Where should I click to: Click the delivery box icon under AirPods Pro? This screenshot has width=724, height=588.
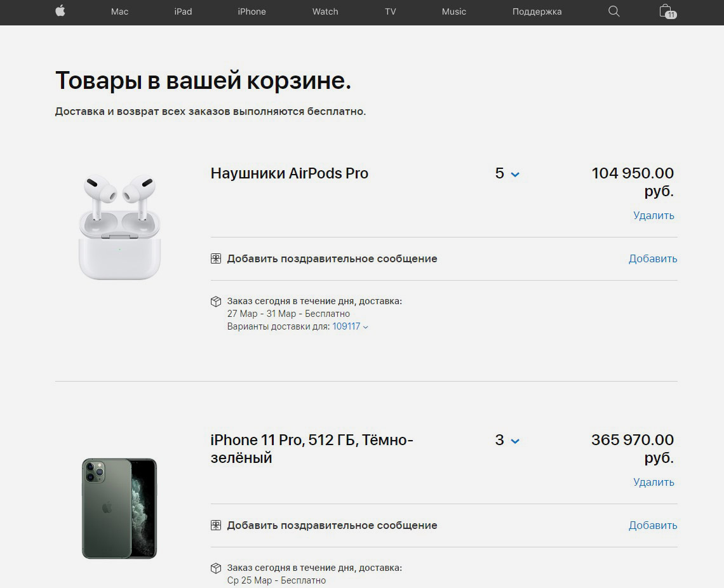click(216, 302)
